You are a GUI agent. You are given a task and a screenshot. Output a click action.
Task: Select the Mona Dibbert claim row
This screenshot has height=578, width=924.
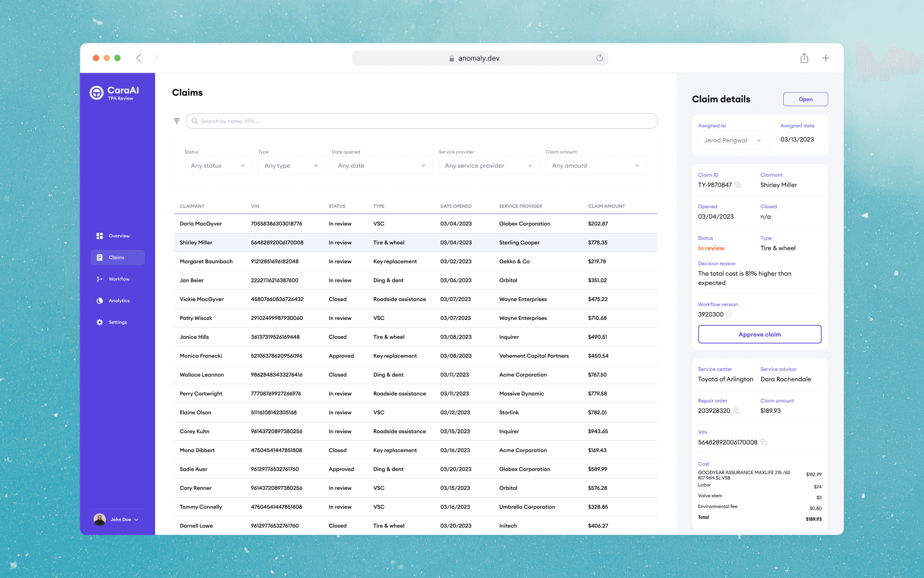pos(415,450)
